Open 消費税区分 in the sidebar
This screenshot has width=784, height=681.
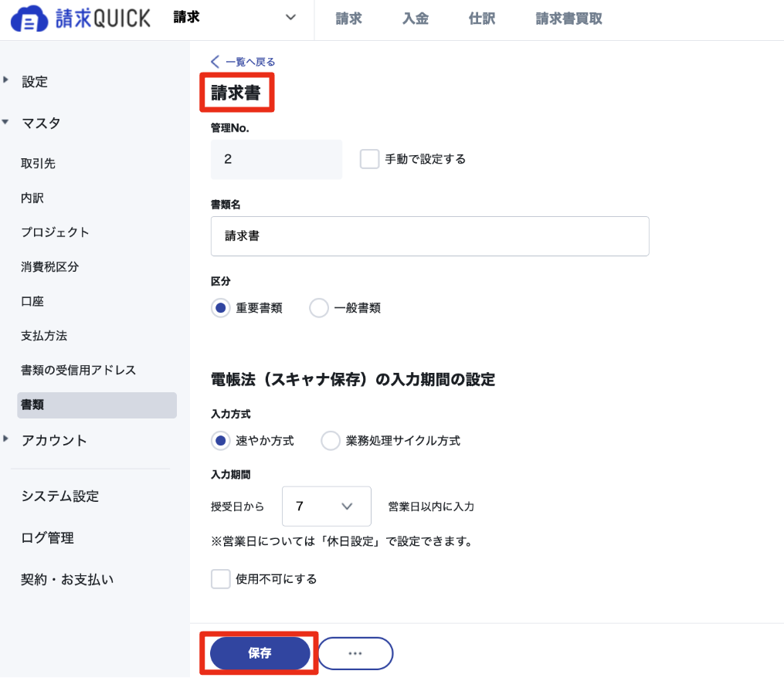click(49, 267)
